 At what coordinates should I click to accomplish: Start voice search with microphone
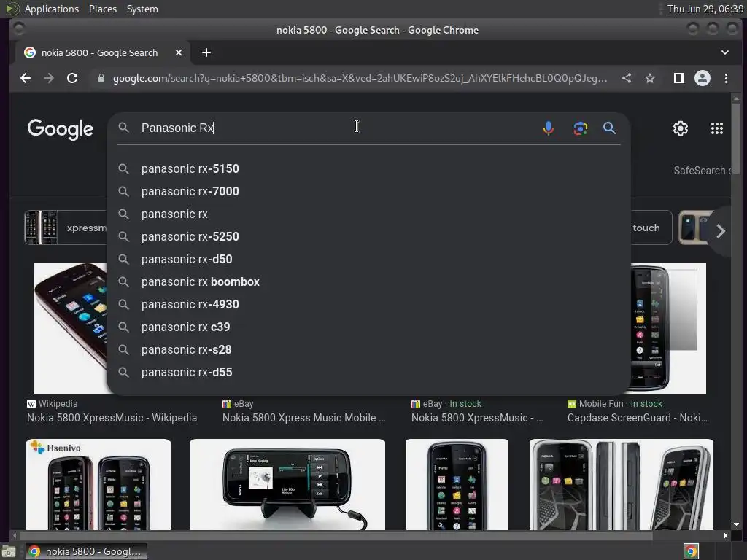(549, 128)
